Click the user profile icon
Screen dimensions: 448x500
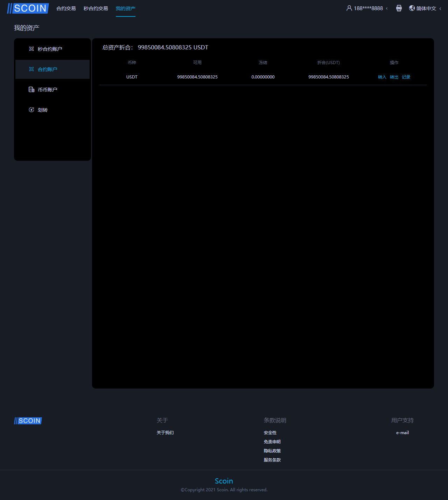(349, 8)
